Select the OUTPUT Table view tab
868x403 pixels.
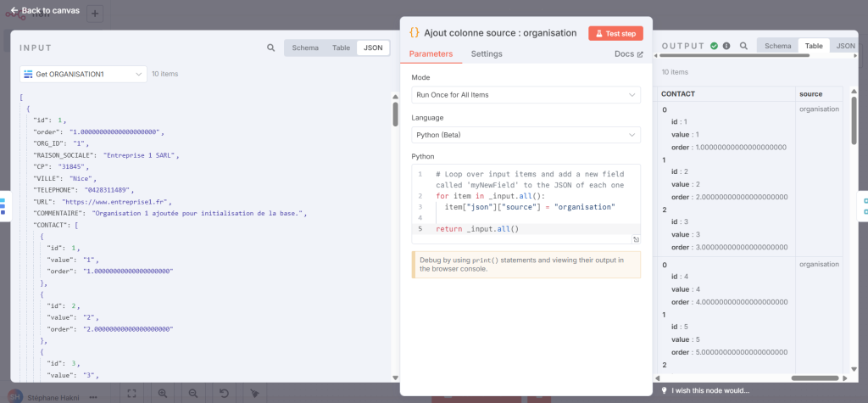[x=814, y=46]
